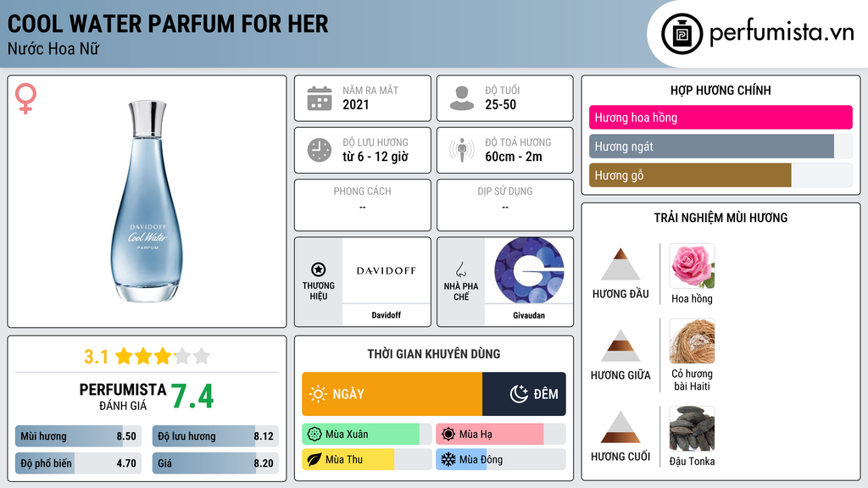This screenshot has height=488, width=868.
Task: Click the Mùi hương 8.50 score bar
Action: click(78, 436)
